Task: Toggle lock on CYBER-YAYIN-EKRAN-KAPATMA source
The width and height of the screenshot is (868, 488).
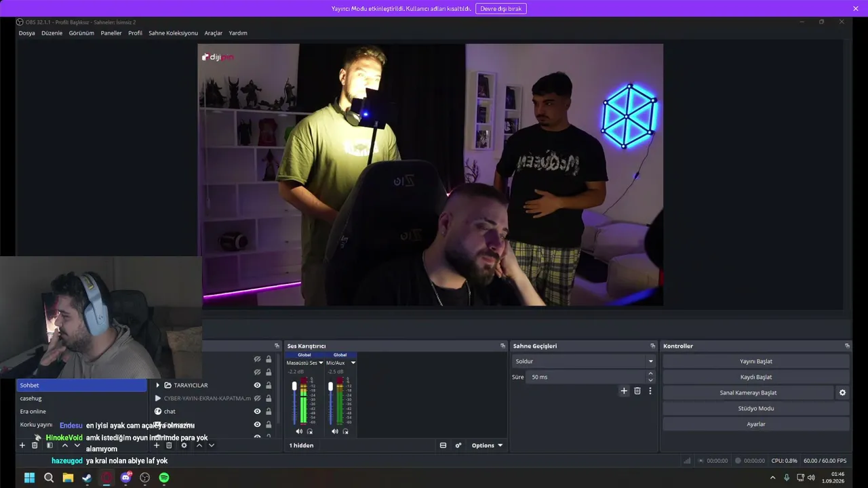Action: pyautogui.click(x=269, y=398)
